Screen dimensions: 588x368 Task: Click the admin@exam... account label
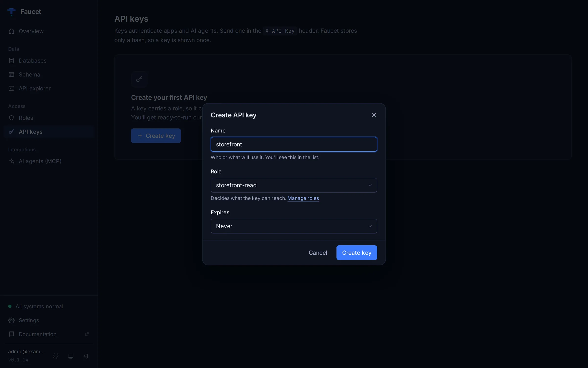26,352
